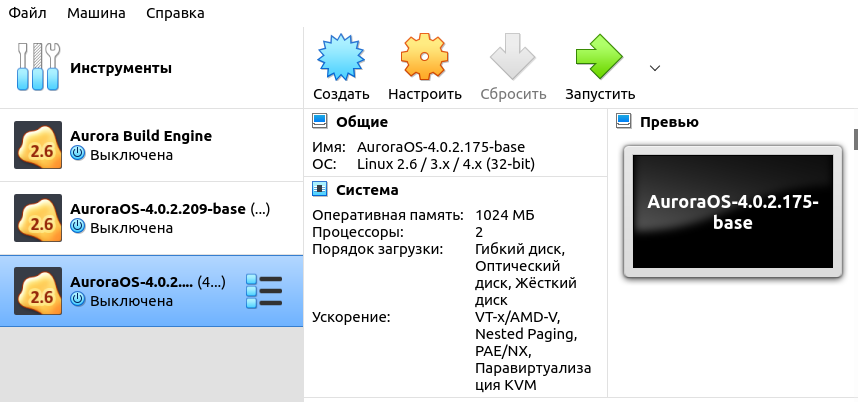
Task: Click the Ускорение label
Action: [x=351, y=317]
